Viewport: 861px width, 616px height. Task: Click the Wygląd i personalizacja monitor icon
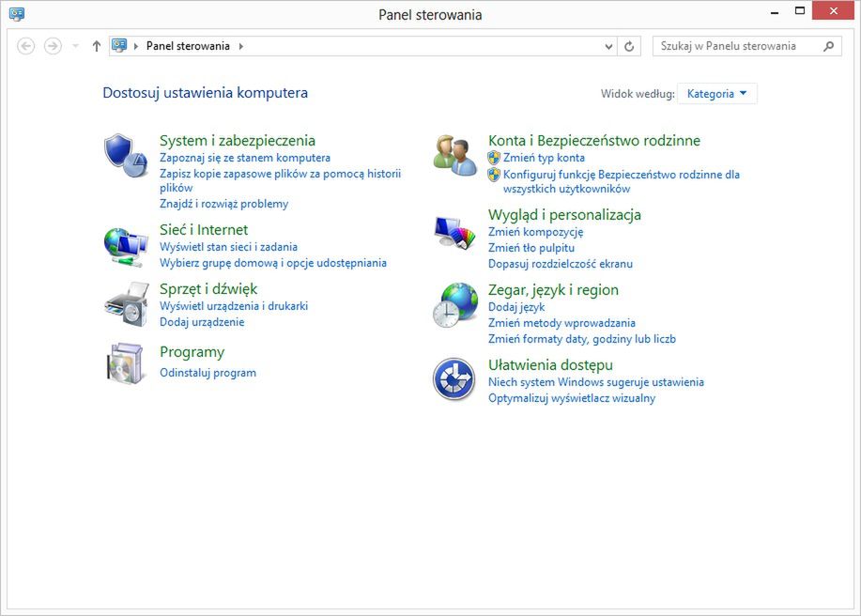(x=454, y=233)
